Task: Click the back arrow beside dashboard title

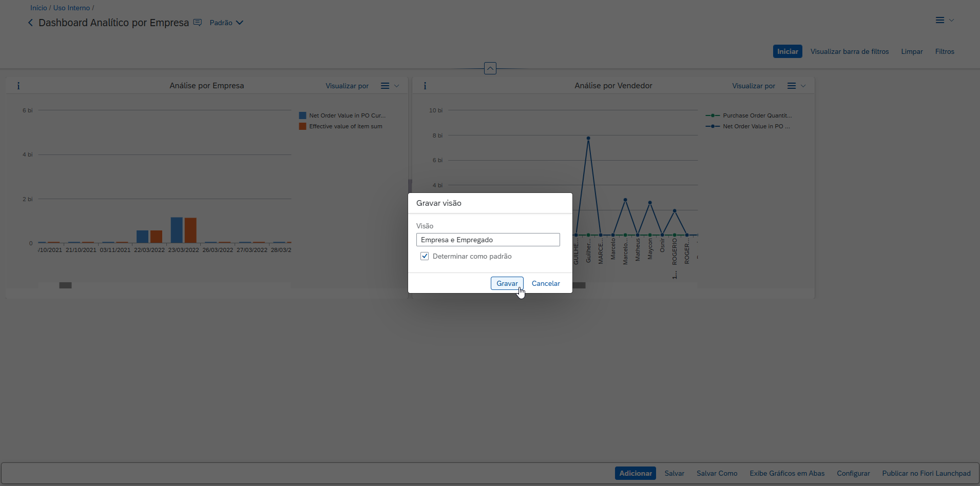Action: click(x=30, y=23)
